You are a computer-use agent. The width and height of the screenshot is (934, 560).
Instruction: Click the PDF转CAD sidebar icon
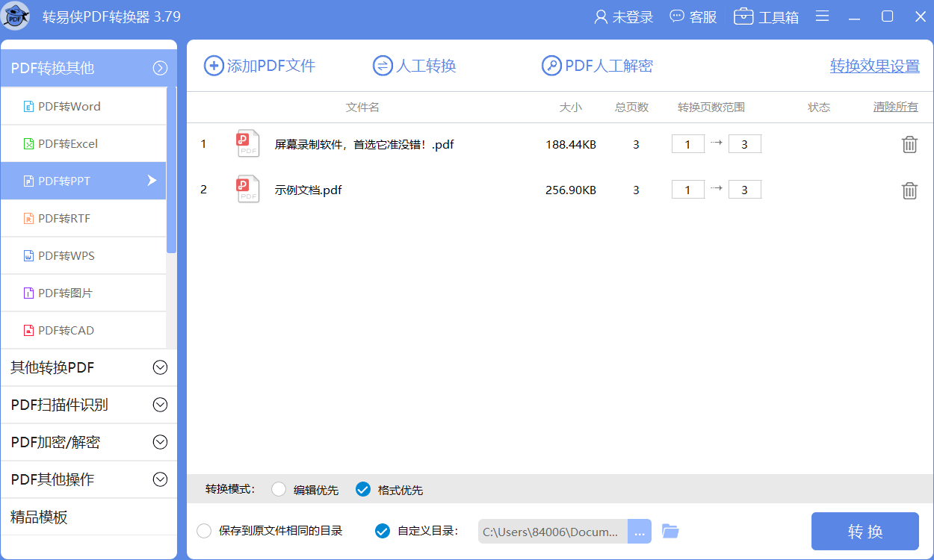pos(29,331)
